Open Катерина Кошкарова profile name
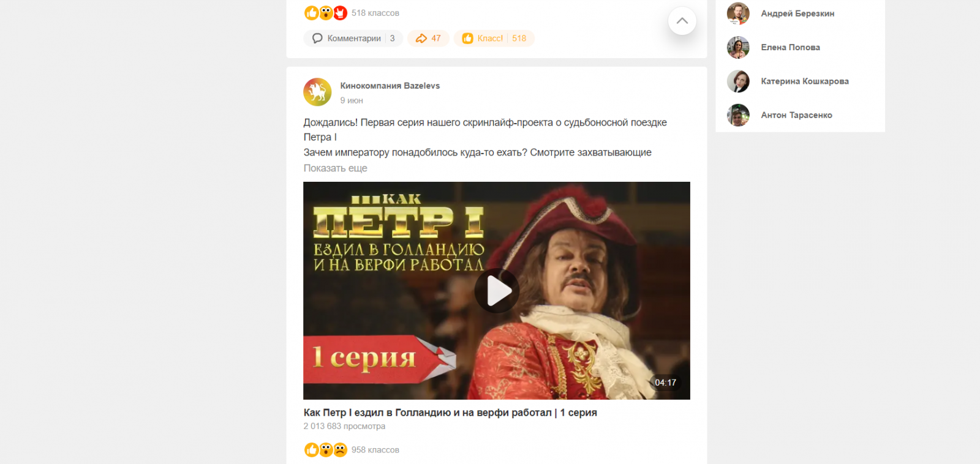 tap(805, 81)
